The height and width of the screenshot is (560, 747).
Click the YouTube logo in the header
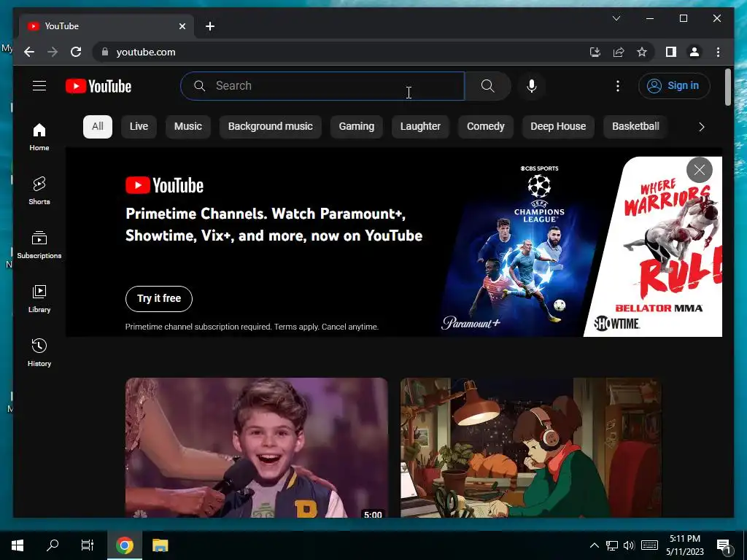coord(98,86)
